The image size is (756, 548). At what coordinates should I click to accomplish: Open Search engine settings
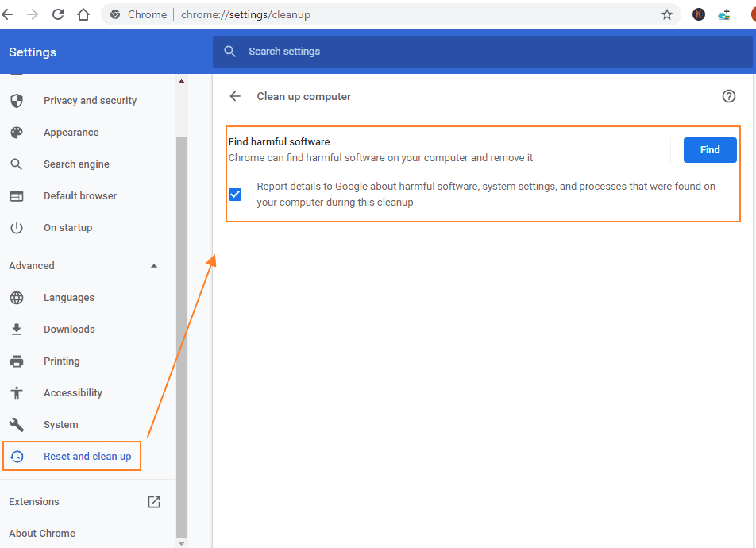coord(76,164)
